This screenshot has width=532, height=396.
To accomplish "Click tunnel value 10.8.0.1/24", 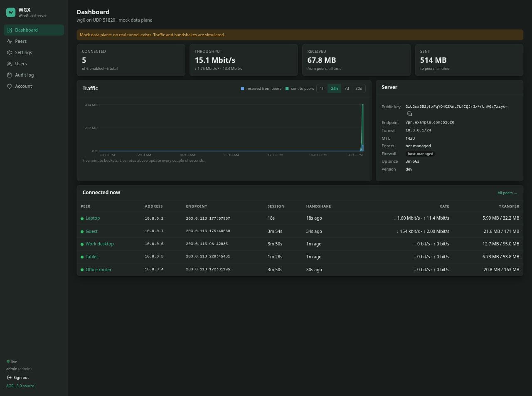I will tap(418, 130).
